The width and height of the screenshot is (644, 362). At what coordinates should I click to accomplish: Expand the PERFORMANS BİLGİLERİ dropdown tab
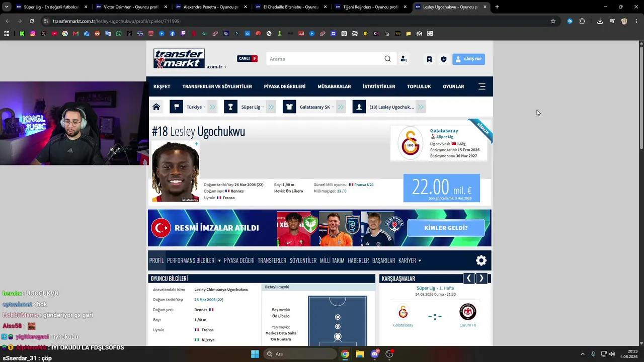tap(194, 260)
